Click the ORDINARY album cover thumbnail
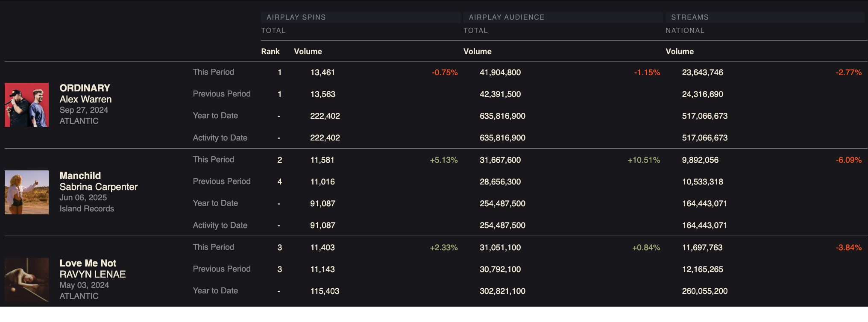868x322 pixels. pos(26,105)
